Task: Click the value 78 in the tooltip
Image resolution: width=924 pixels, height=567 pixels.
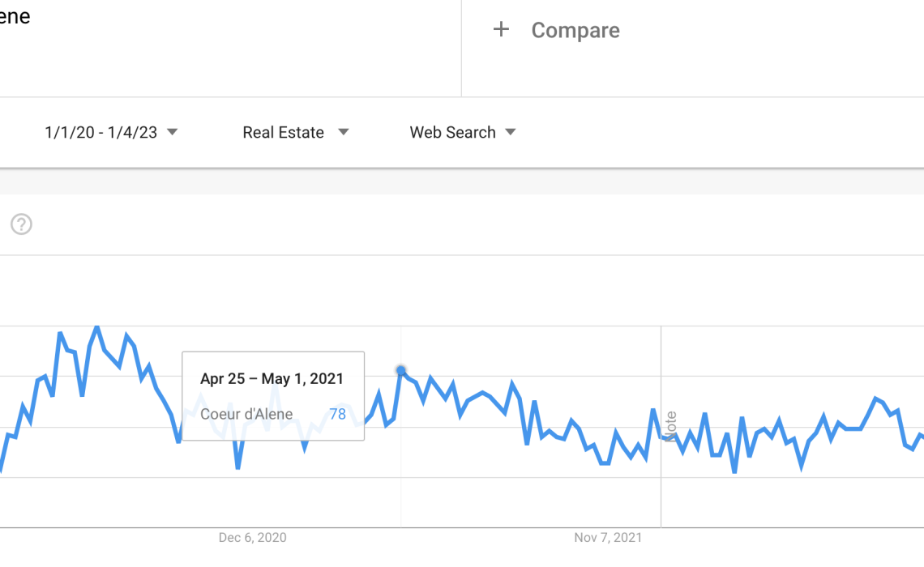Action: [x=337, y=414]
